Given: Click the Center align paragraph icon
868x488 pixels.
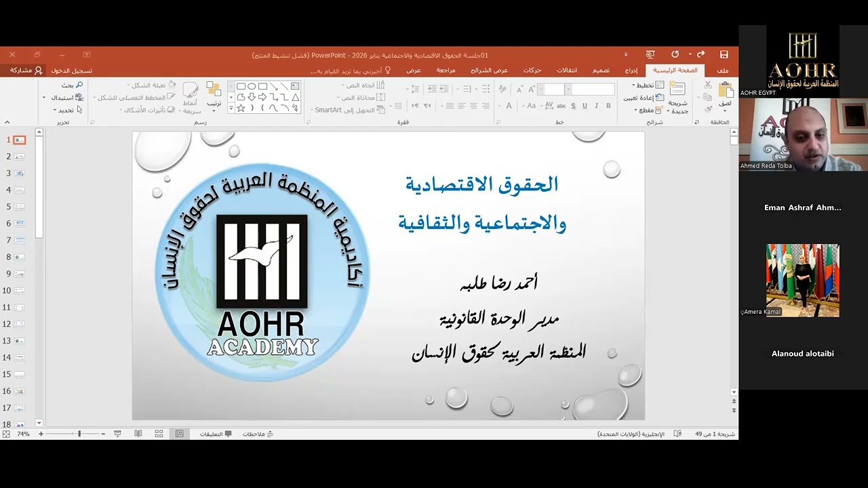Looking at the screenshot, I should [x=473, y=106].
